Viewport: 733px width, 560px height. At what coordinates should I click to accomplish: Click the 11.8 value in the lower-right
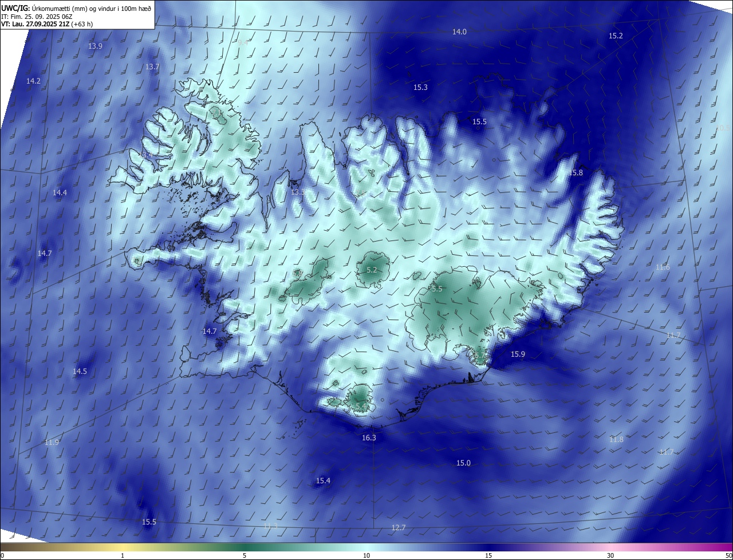click(x=616, y=439)
